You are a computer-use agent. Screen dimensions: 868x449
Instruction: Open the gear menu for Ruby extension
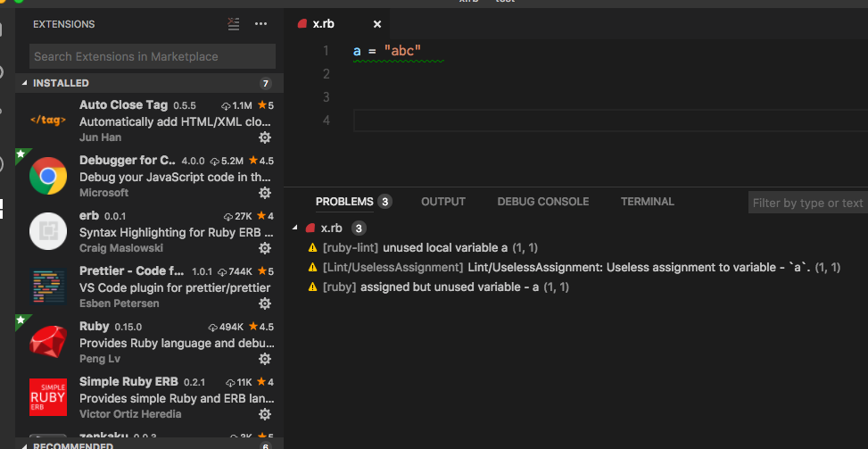pyautogui.click(x=265, y=359)
